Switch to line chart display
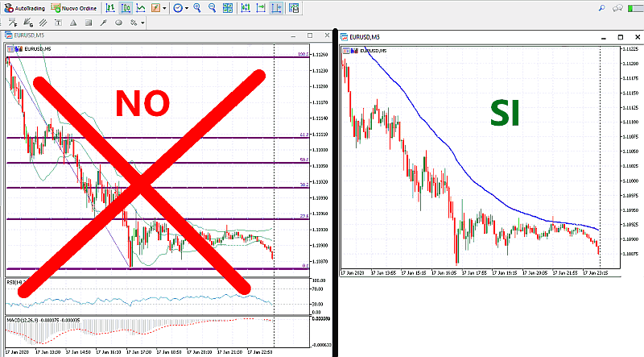 [x=141, y=8]
